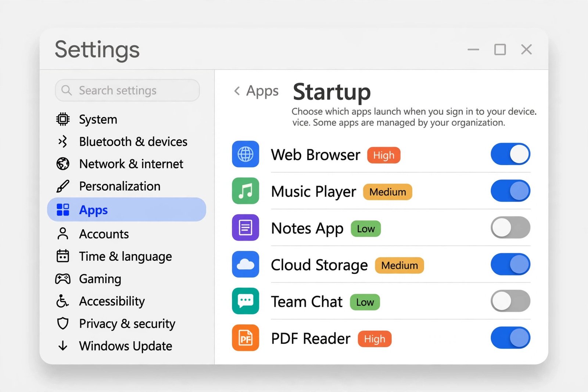Click the Low badge beside Team Chat
588x392 pixels.
pyautogui.click(x=365, y=302)
